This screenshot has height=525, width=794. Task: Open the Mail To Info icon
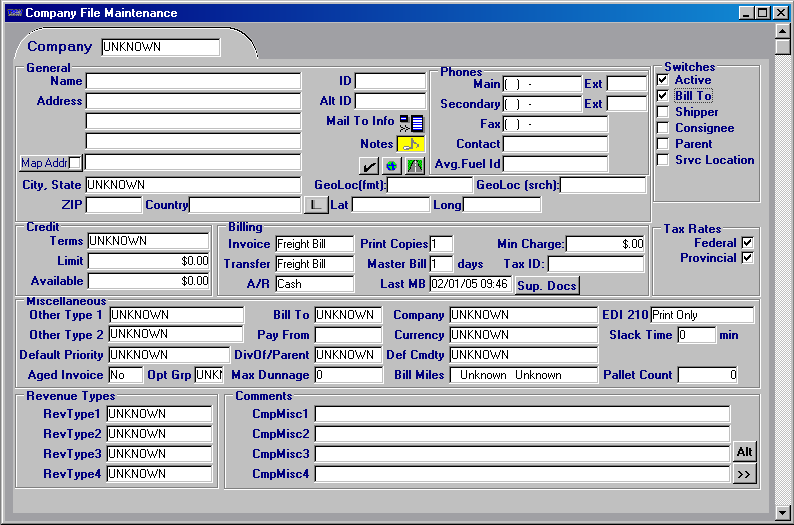click(411, 123)
